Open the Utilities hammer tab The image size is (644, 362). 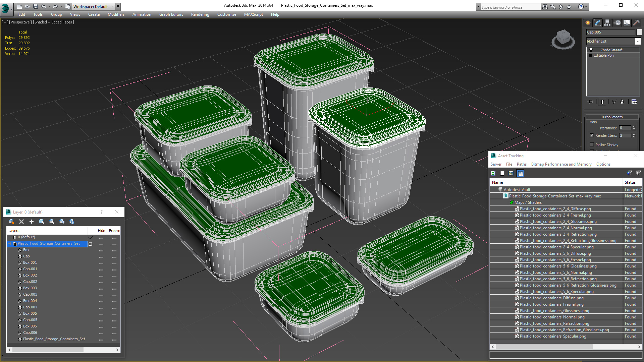click(x=636, y=23)
